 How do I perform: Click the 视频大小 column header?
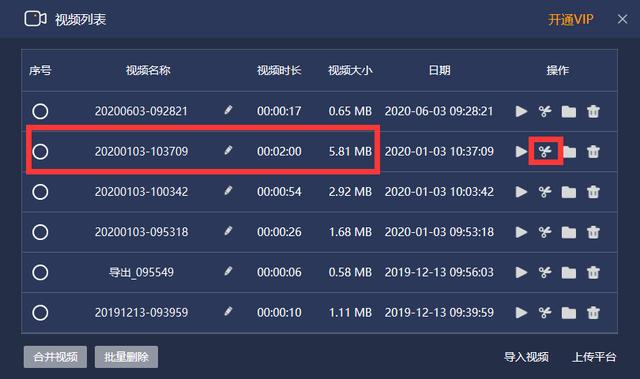[350, 70]
